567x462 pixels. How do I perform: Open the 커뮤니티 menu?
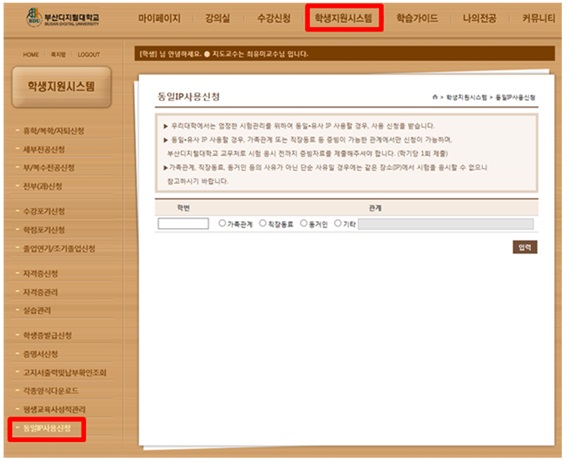click(x=538, y=18)
